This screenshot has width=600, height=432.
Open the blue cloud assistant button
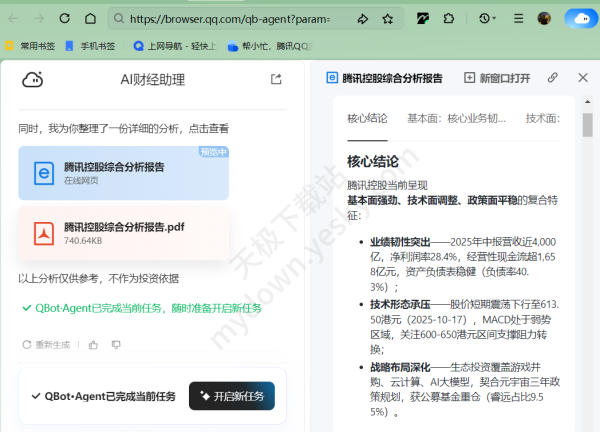point(578,19)
